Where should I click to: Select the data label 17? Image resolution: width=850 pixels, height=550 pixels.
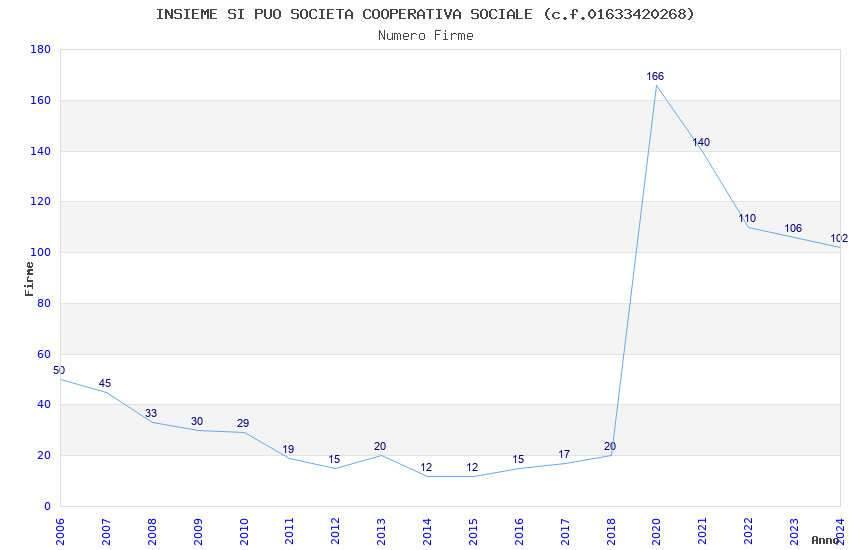point(564,455)
